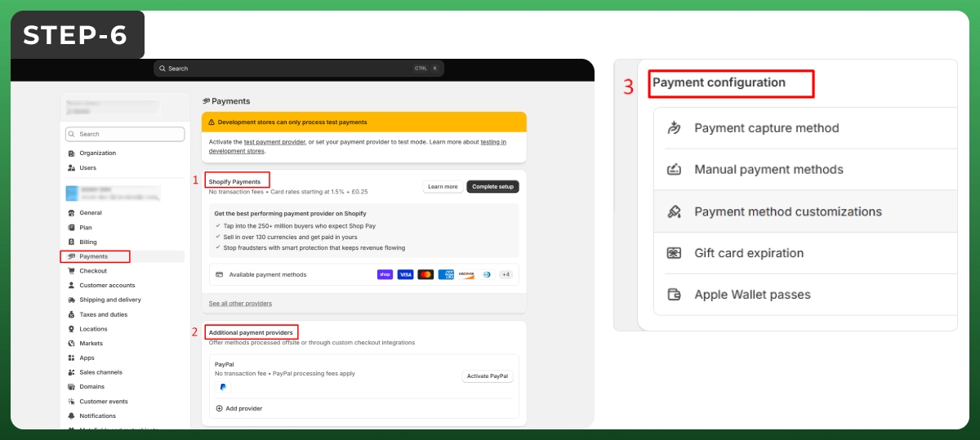This screenshot has height=440, width=980.
Task: Click the PayPal logo icon
Action: pos(223,387)
